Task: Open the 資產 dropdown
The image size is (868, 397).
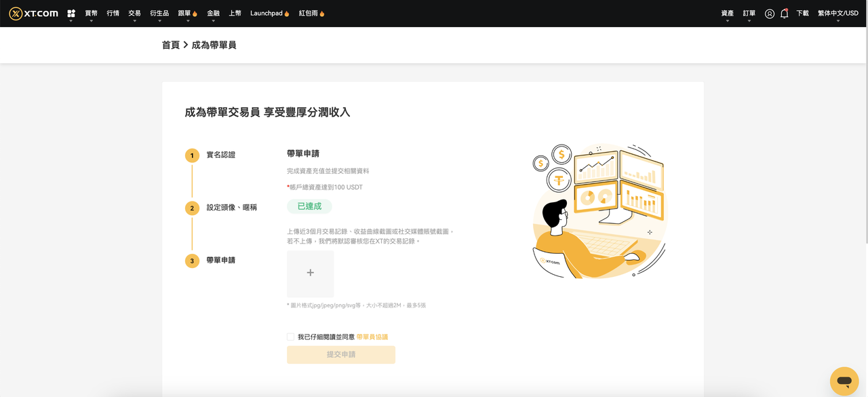Action: tap(728, 14)
